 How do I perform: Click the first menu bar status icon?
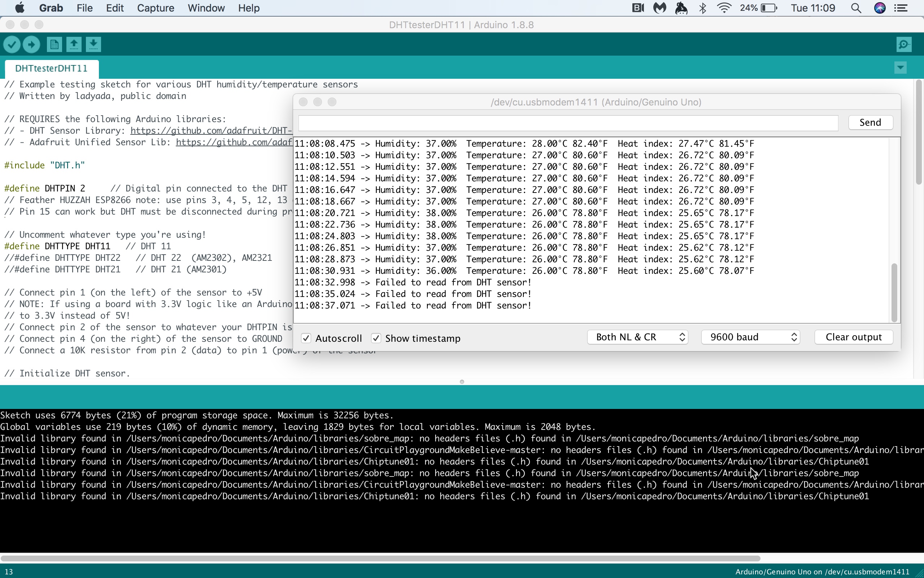638,8
